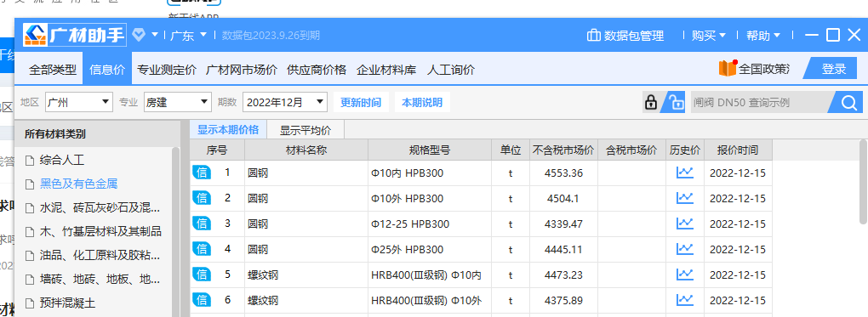Switch to 显示平均价 tab
Viewport: 868px width, 317px height.
point(306,131)
